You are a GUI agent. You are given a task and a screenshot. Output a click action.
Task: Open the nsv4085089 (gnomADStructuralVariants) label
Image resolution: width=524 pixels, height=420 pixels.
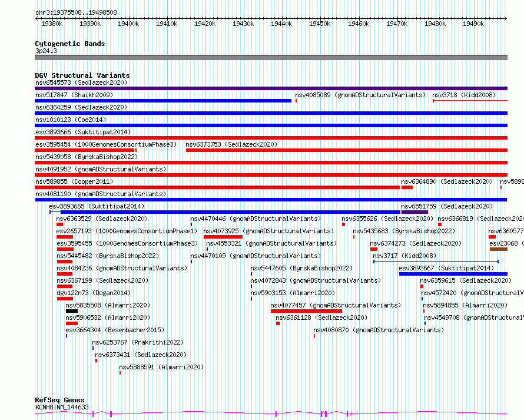pos(360,95)
